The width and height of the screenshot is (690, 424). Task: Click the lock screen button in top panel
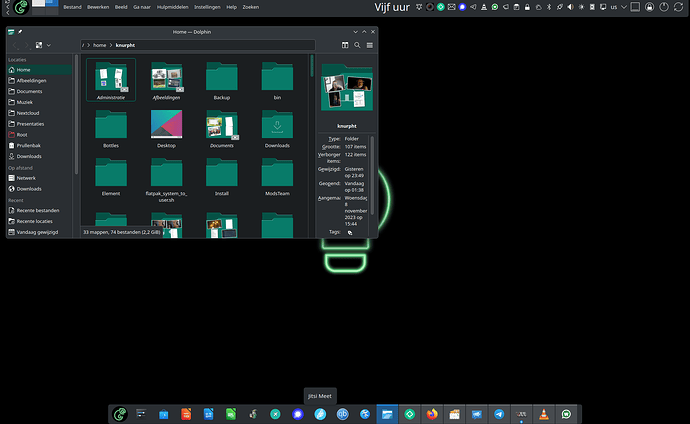[x=650, y=7]
